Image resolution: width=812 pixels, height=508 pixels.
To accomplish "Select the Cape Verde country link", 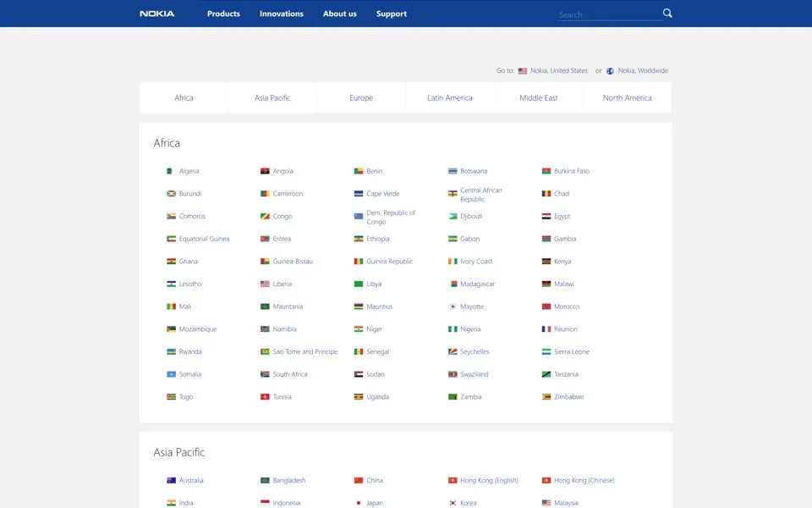I will point(382,194).
